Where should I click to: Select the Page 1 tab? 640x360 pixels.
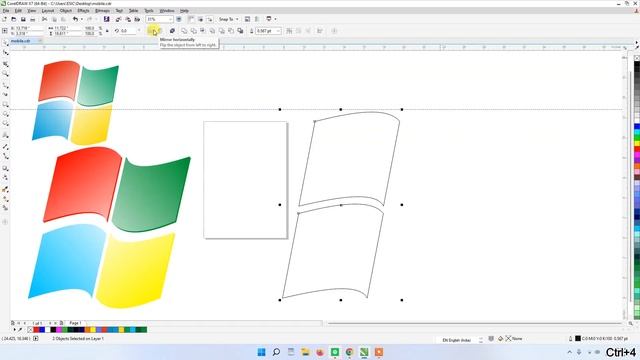pyautogui.click(x=75, y=323)
